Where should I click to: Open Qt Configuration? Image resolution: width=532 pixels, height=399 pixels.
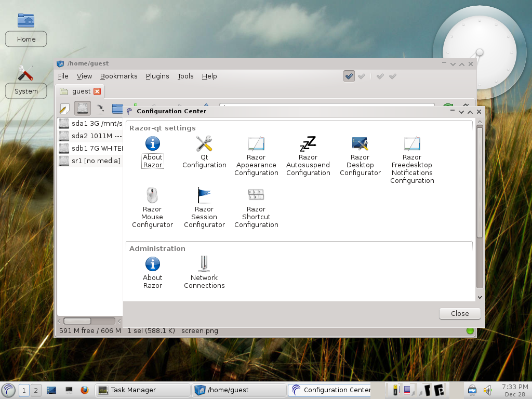(204, 152)
